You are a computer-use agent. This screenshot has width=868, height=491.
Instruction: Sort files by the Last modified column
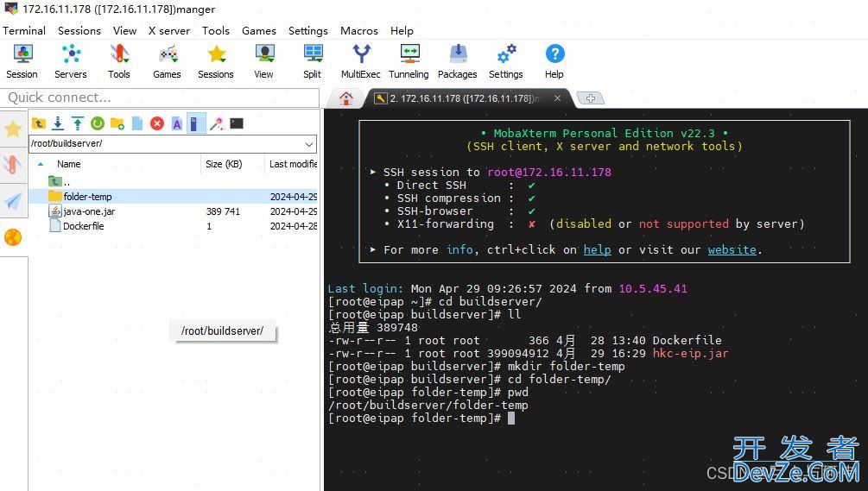(x=292, y=164)
